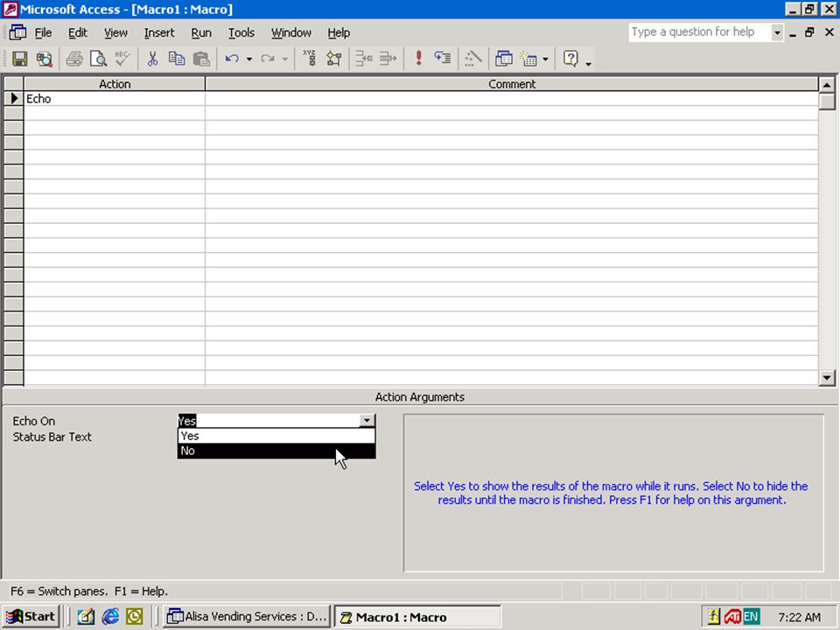The image size is (840, 630).
Task: Open Print Preview from the toolbar
Action: (x=99, y=59)
